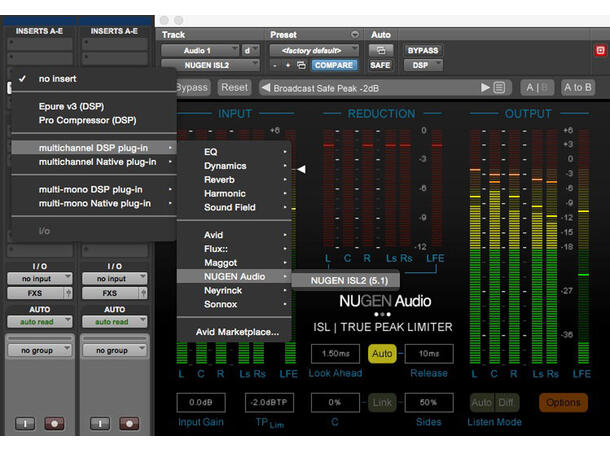Click the Sides 50% value field
This screenshot has width=610, height=450.
[429, 403]
